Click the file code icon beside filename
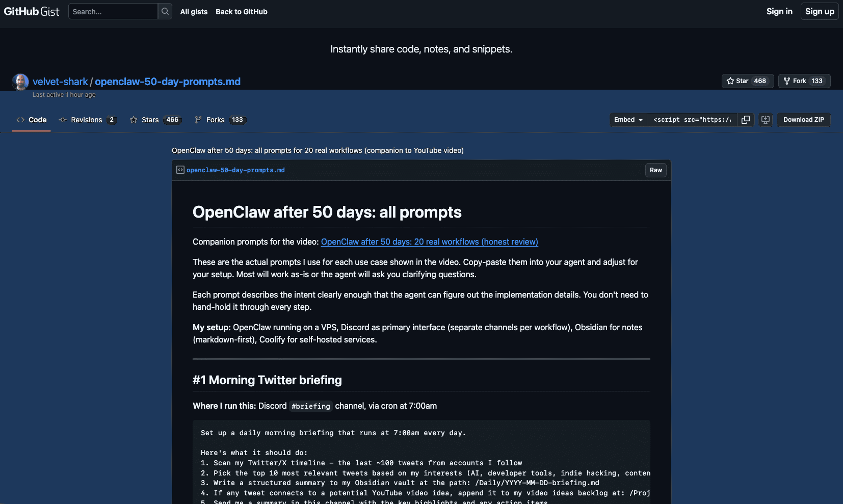Screen dimensions: 843x504 point(180,170)
